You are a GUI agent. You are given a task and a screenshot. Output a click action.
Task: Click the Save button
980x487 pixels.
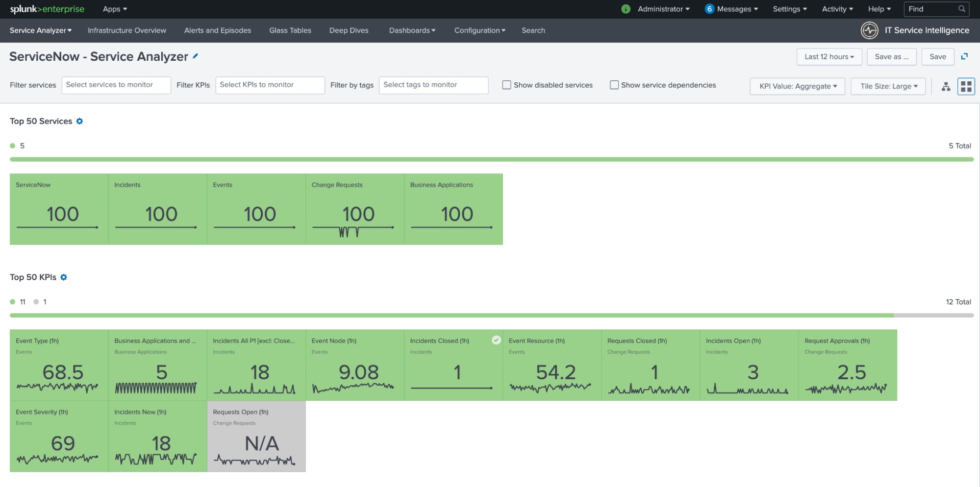tap(938, 57)
